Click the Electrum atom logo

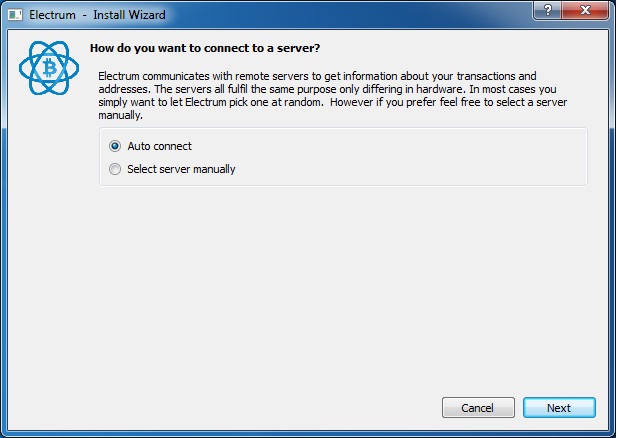(x=48, y=69)
